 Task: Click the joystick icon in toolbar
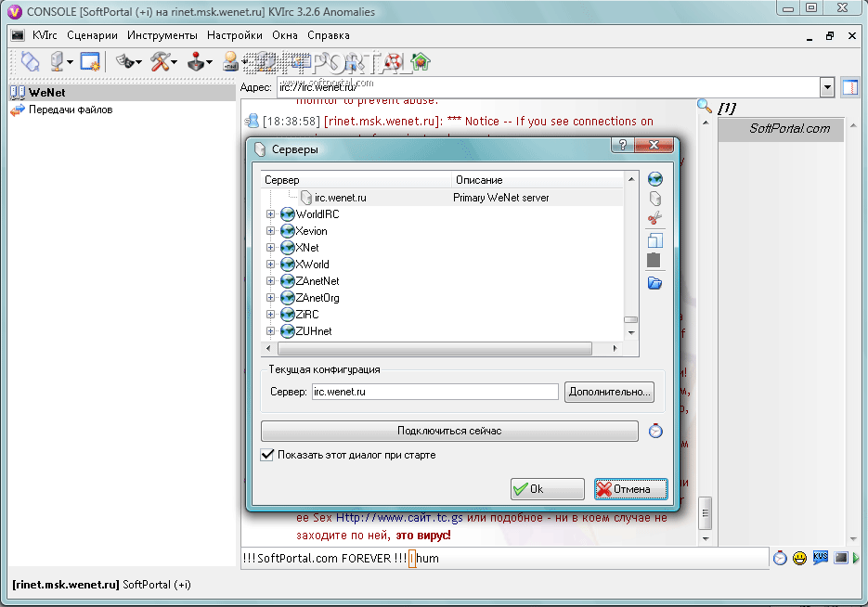(196, 61)
